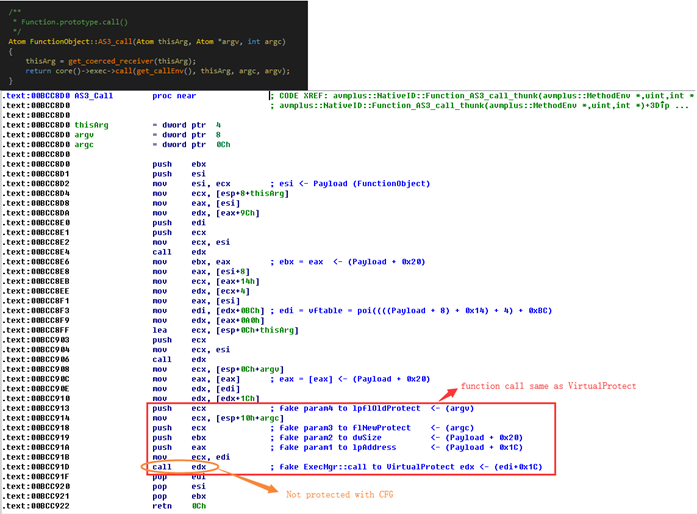
Task: Click the edi = vftable comment
Action: 411,311
